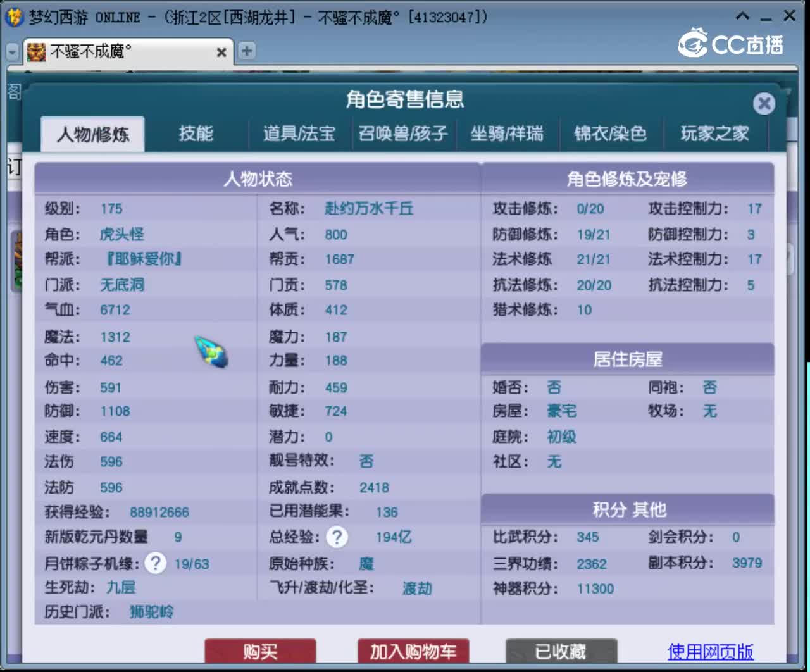Click the 获得经验 value 88912666
This screenshot has width=810, height=672.
[x=159, y=513]
